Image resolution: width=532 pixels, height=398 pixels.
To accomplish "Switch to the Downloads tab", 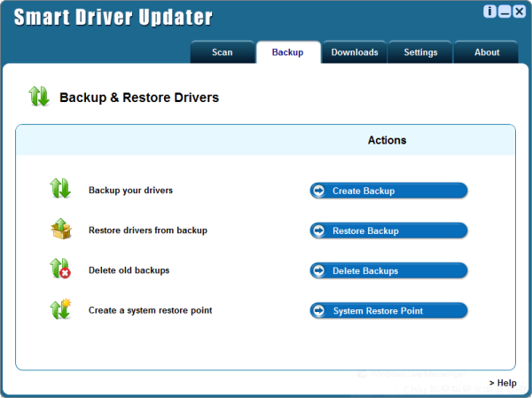I will point(355,52).
